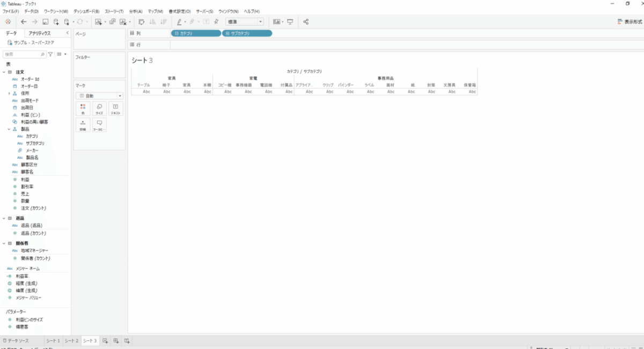
Task: Switch to the シート 1 tab
Action: (x=53, y=341)
